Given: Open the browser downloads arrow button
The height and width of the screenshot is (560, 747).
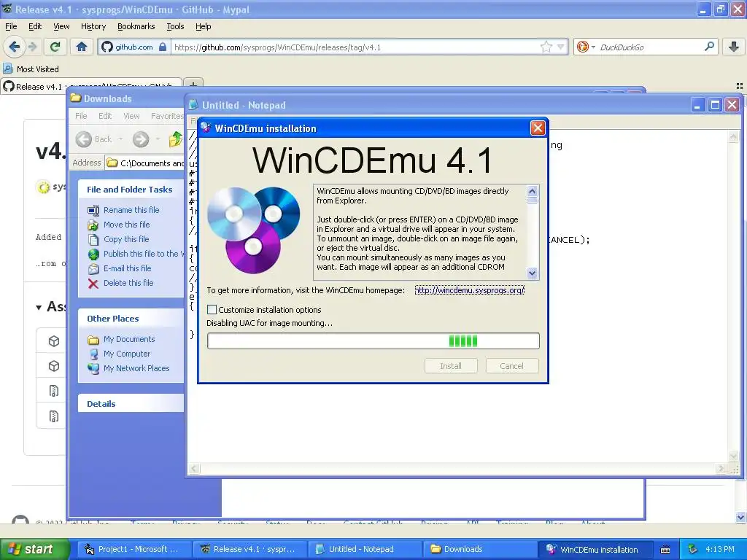Looking at the screenshot, I should coord(734,47).
